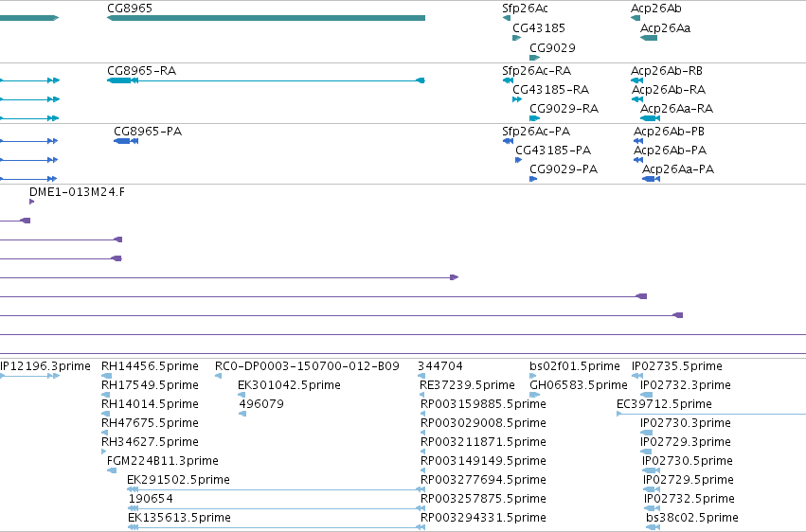806x532 pixels.
Task: Select the Acp26Ab-RA transcript label
Action: pos(669,90)
